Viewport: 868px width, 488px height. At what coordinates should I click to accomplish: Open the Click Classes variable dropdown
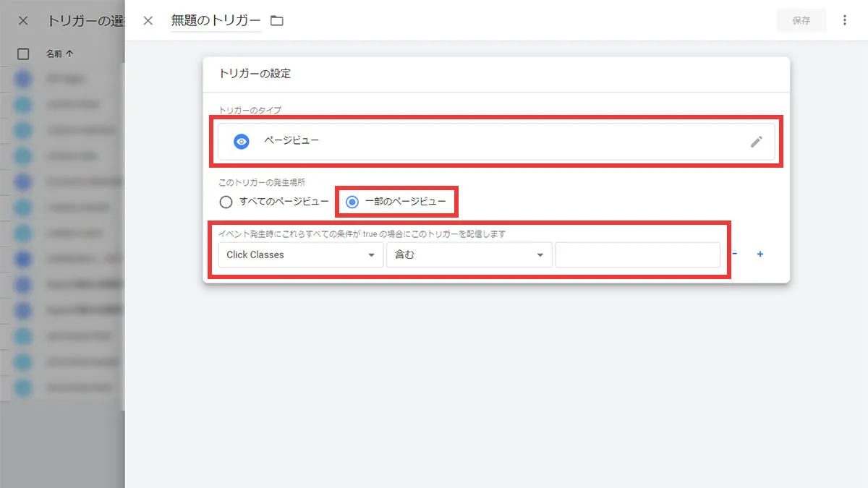(299, 254)
